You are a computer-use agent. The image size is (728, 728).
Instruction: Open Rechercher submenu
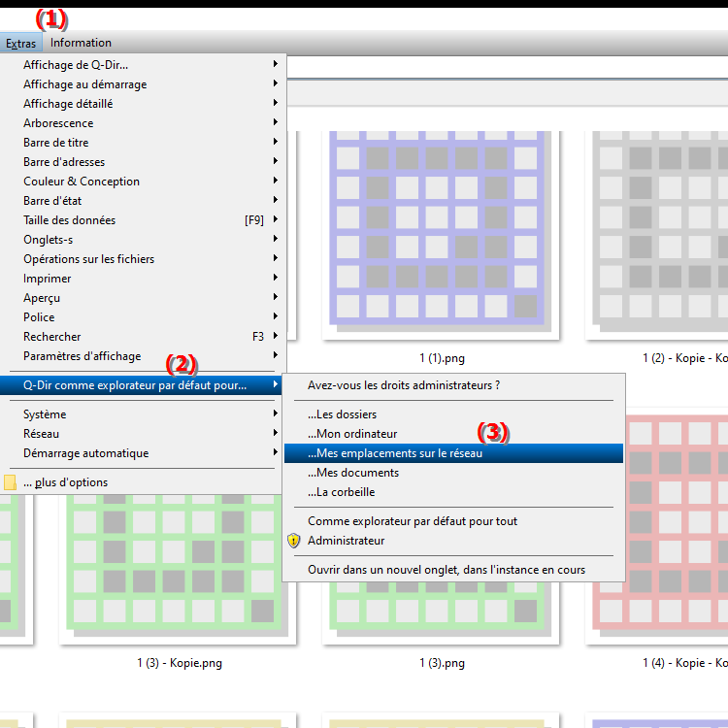coord(142,337)
